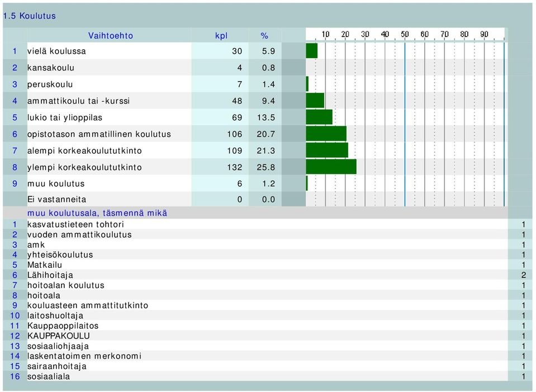Click the 'alempi korkeakoulututkinto' bar in chart

pyautogui.click(x=327, y=150)
